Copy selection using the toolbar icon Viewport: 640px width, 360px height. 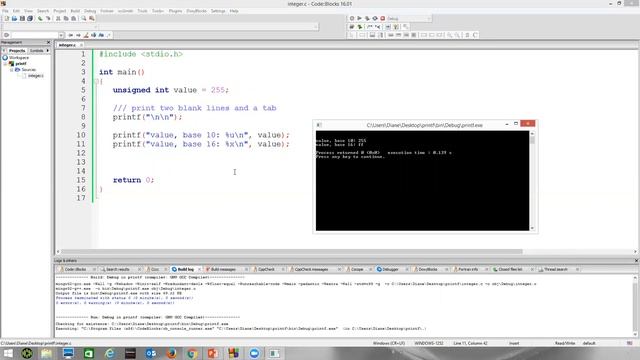click(66, 18)
